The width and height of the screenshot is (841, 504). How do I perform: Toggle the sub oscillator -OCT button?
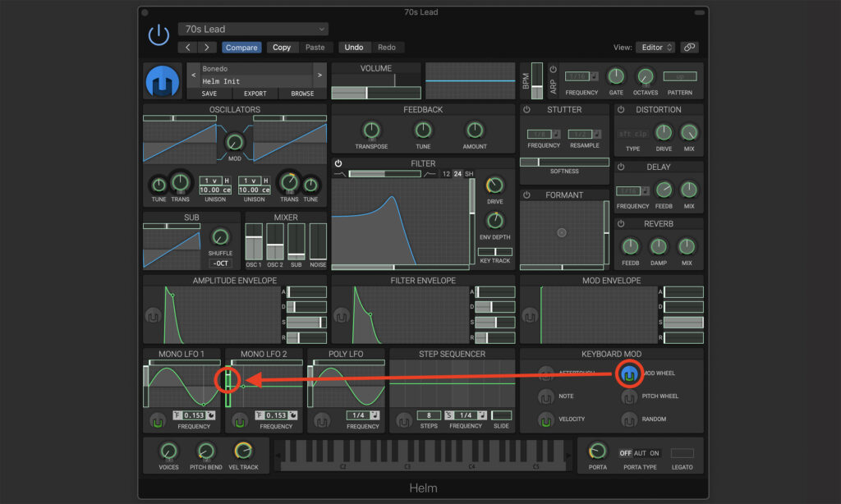(x=220, y=263)
